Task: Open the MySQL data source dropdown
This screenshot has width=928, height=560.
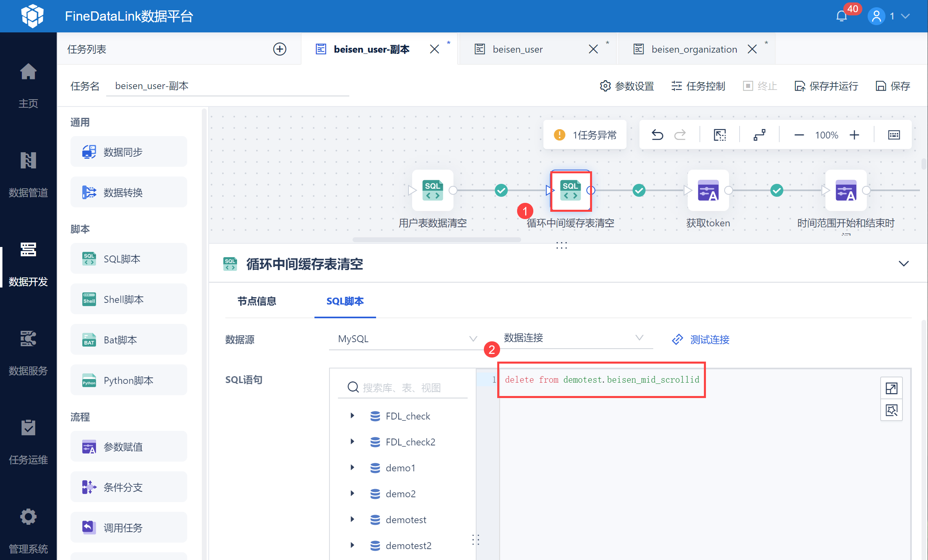Action: (405, 339)
